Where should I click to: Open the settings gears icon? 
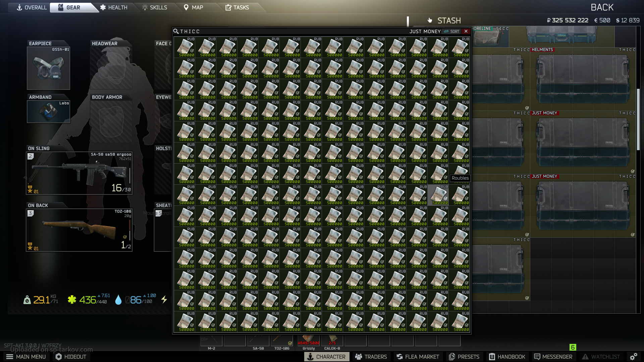point(633,357)
